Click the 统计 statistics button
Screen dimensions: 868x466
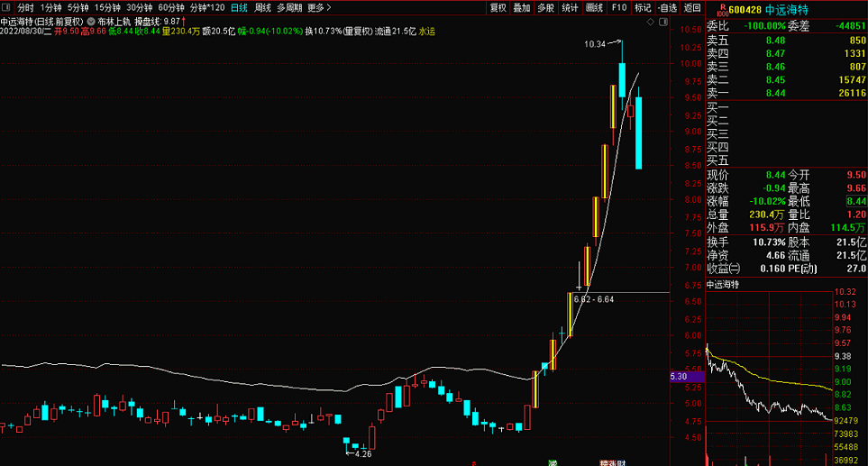click(x=571, y=8)
